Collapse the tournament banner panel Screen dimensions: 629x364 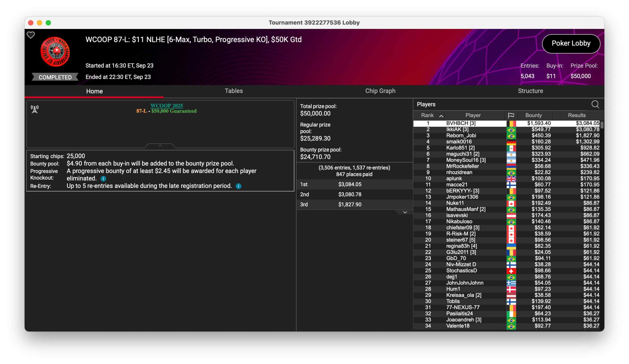pos(160,146)
